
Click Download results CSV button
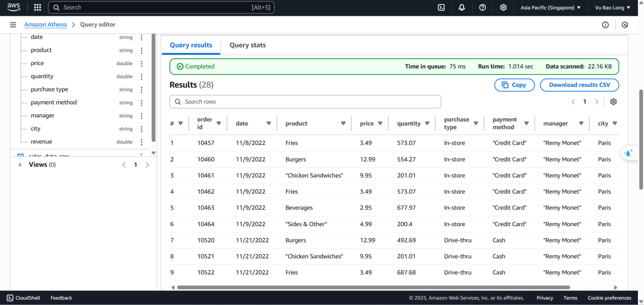pos(579,85)
